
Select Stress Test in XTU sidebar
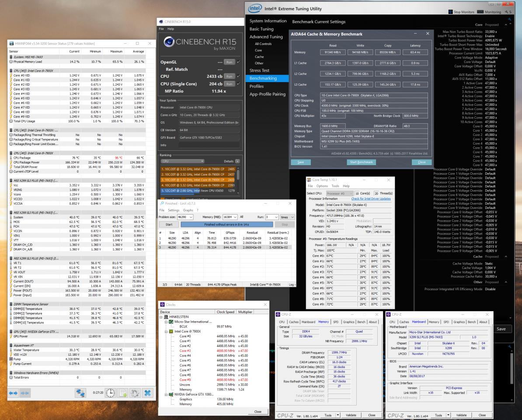pos(259,70)
